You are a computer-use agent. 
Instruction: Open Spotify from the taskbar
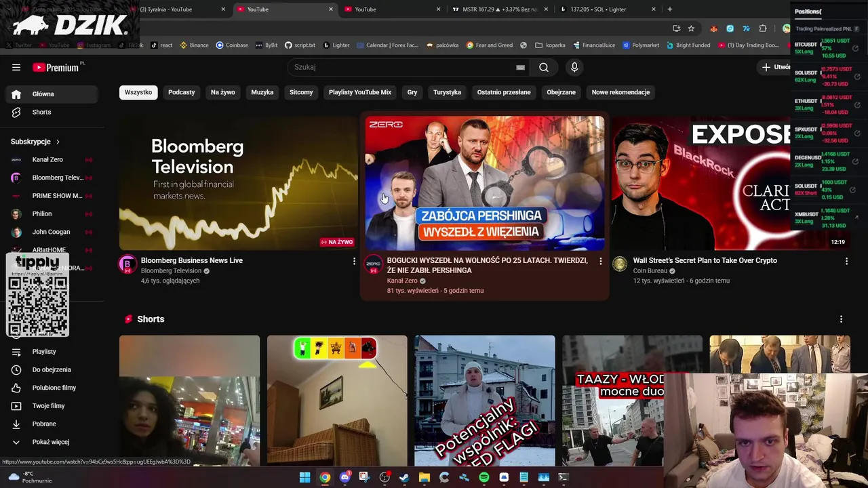pos(484,477)
